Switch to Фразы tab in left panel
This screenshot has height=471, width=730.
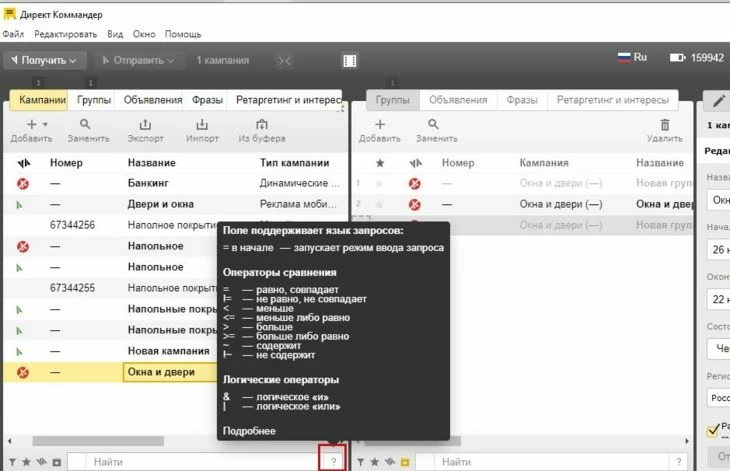pyautogui.click(x=207, y=100)
